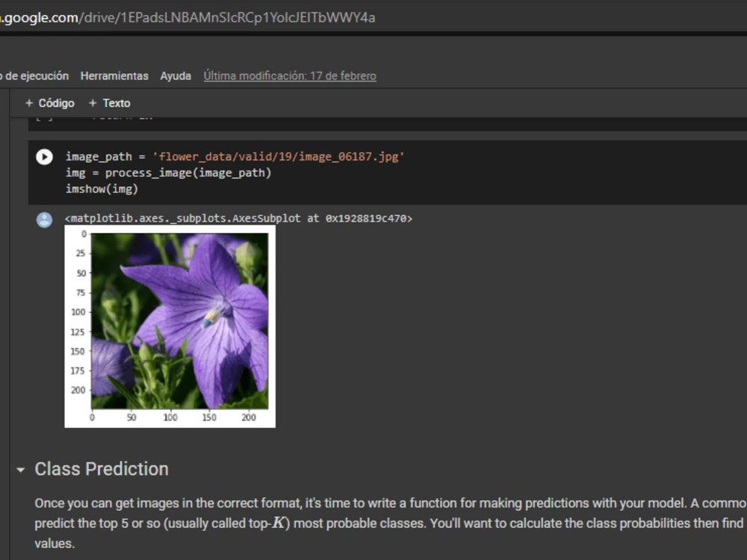Viewport: 747px width, 560px height.
Task: Open the Ayuda menu
Action: [x=176, y=75]
